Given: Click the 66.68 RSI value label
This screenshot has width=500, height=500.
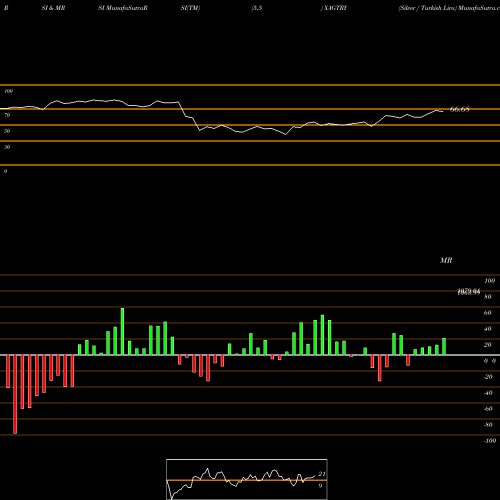Looking at the screenshot, I should coord(460,109).
